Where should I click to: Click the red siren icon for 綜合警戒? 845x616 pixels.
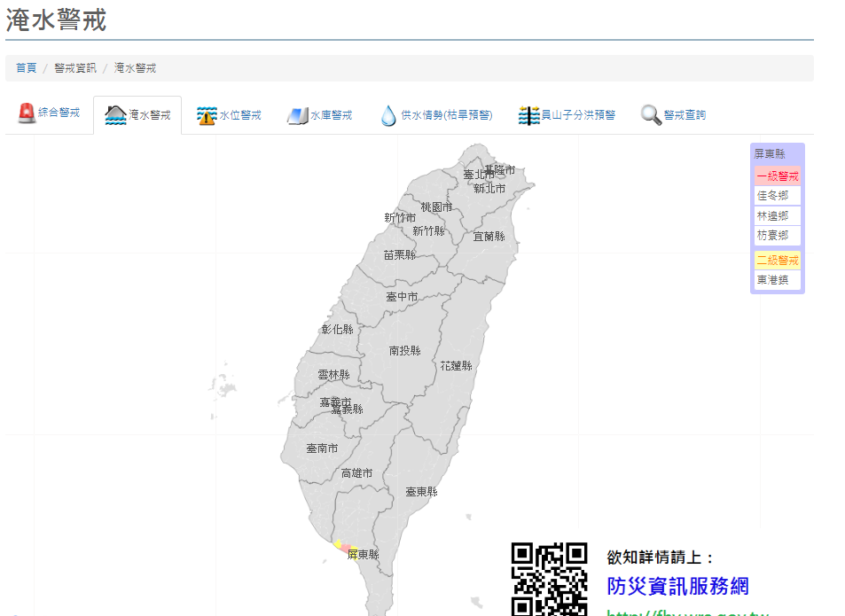coord(27,113)
